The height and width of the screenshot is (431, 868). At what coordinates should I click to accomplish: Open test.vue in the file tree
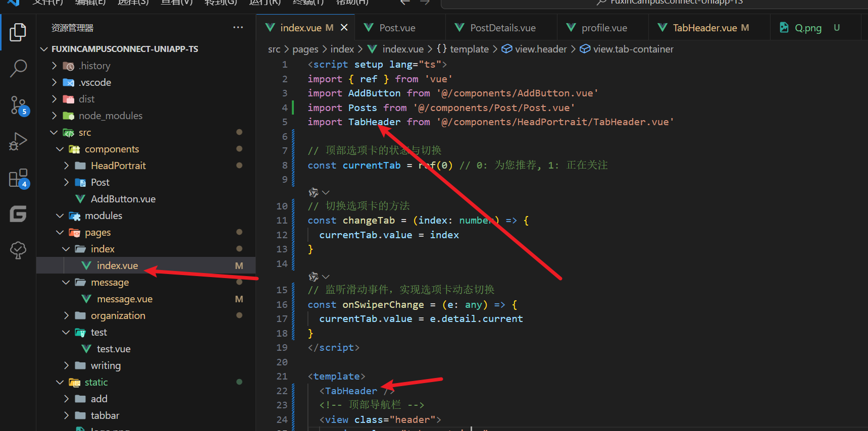(x=146, y=349)
